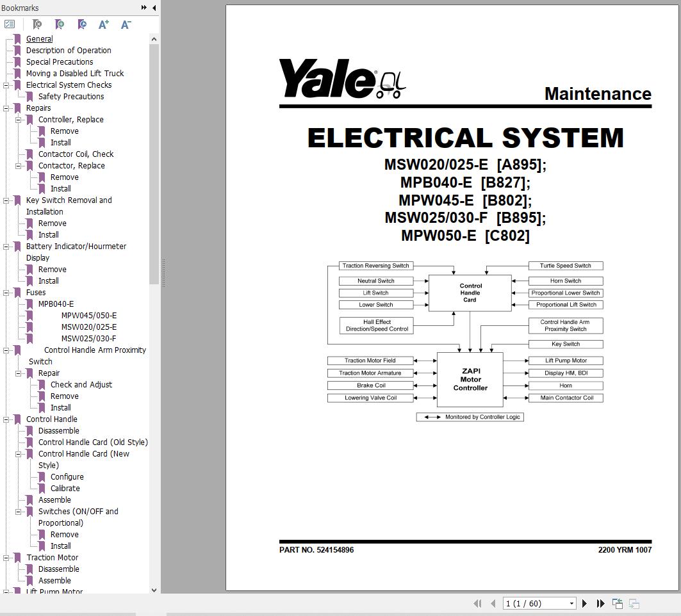The image size is (681, 616).
Task: Click the next view icon
Action: point(634,603)
